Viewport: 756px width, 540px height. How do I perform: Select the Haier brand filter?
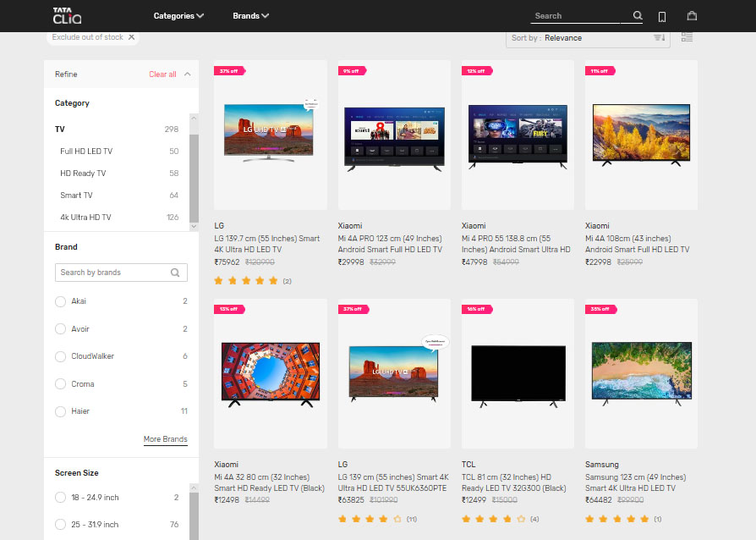[x=60, y=411]
